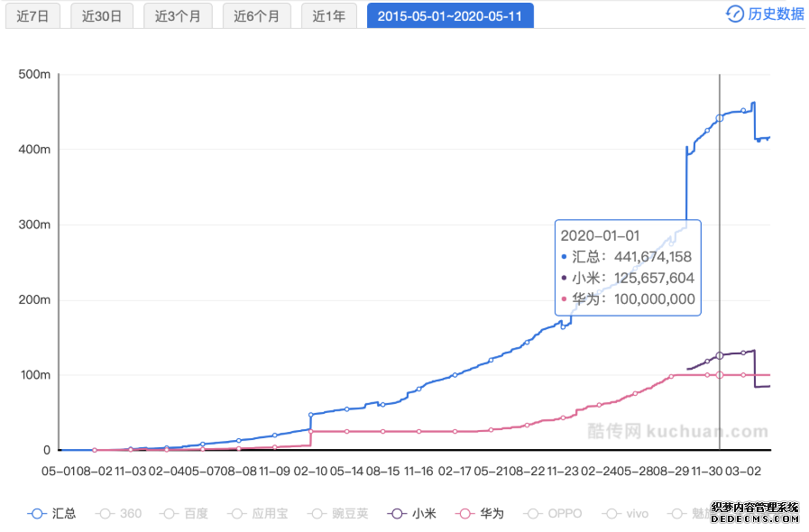This screenshot has width=809, height=532.
Task: Open the 2015-05-01~2020-05-11 date range picker
Action: (x=449, y=15)
